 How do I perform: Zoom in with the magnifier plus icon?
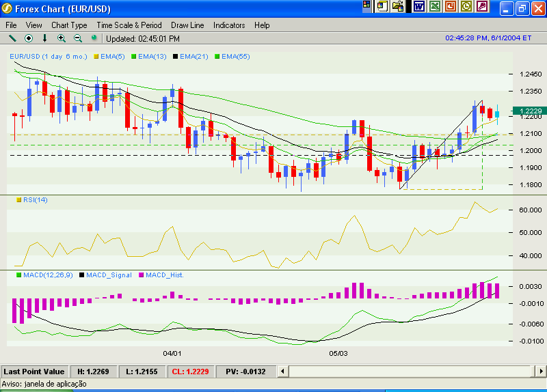pos(62,38)
